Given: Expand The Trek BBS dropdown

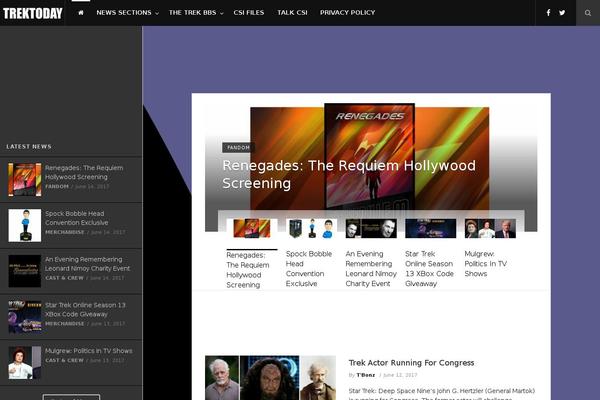Looking at the screenshot, I should (196, 13).
